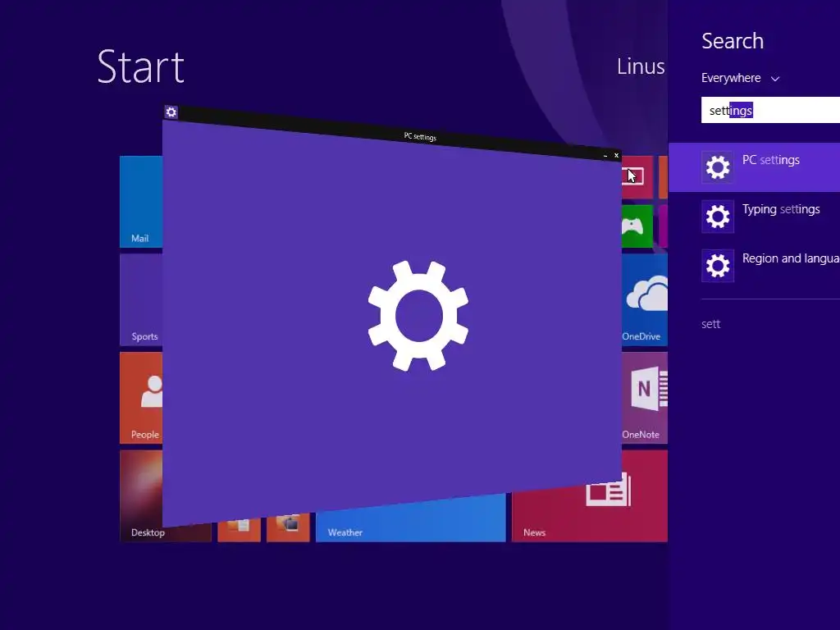Open the red Video tile under cursor
840x630 pixels.
point(637,177)
